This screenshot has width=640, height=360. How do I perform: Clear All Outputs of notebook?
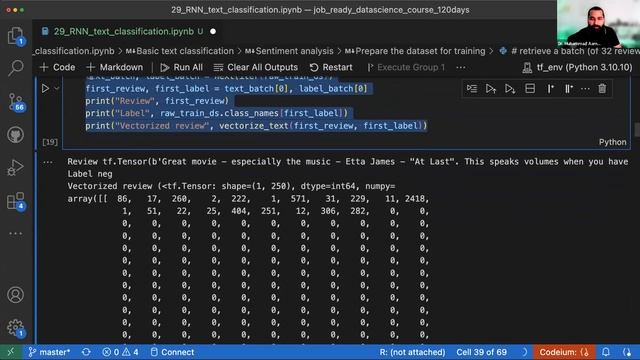pyautogui.click(x=256, y=67)
